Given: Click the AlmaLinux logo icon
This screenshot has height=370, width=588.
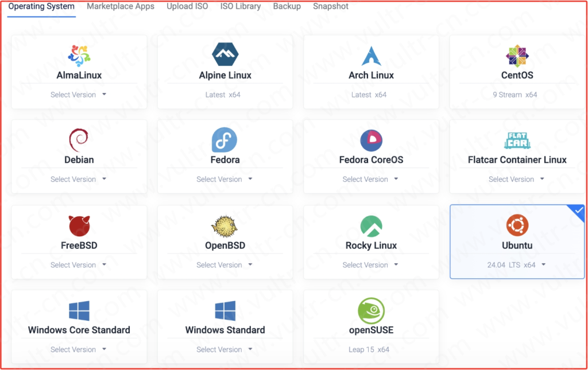Looking at the screenshot, I should point(79,56).
